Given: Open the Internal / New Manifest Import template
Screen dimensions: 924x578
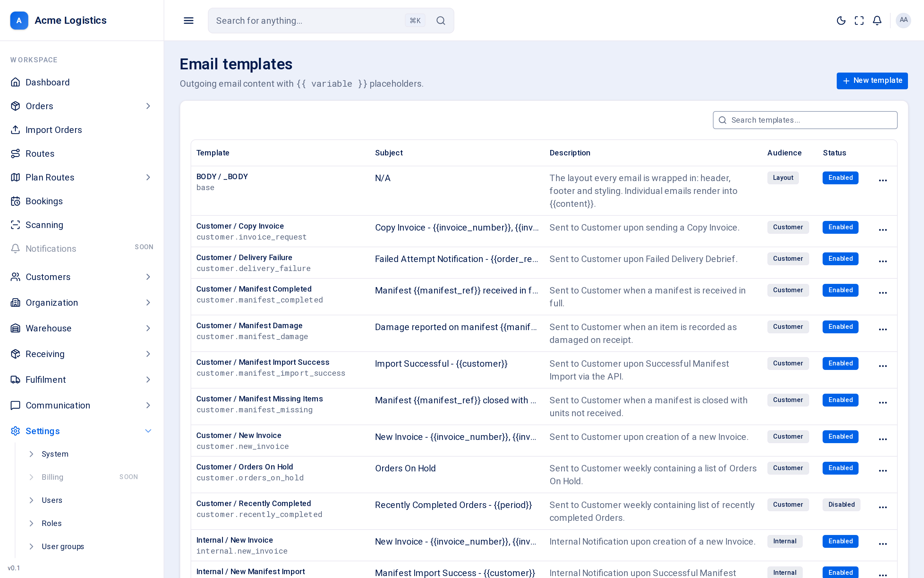Looking at the screenshot, I should click(251, 572).
